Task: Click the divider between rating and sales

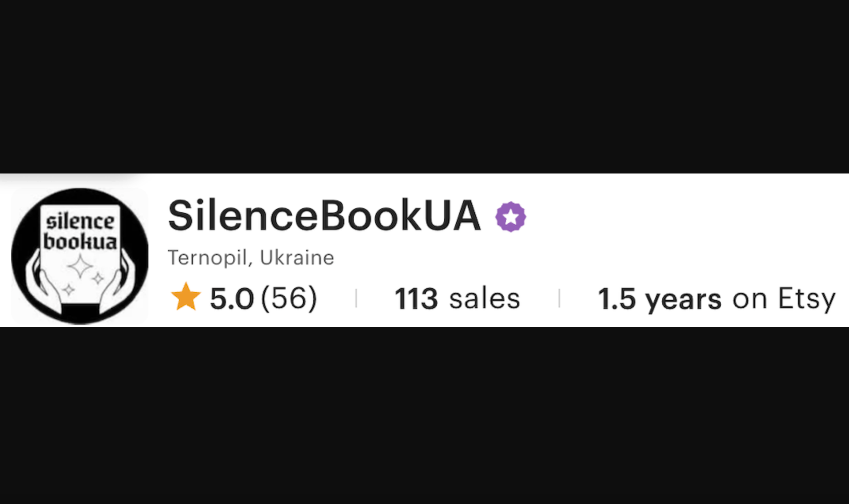Action: [356, 298]
